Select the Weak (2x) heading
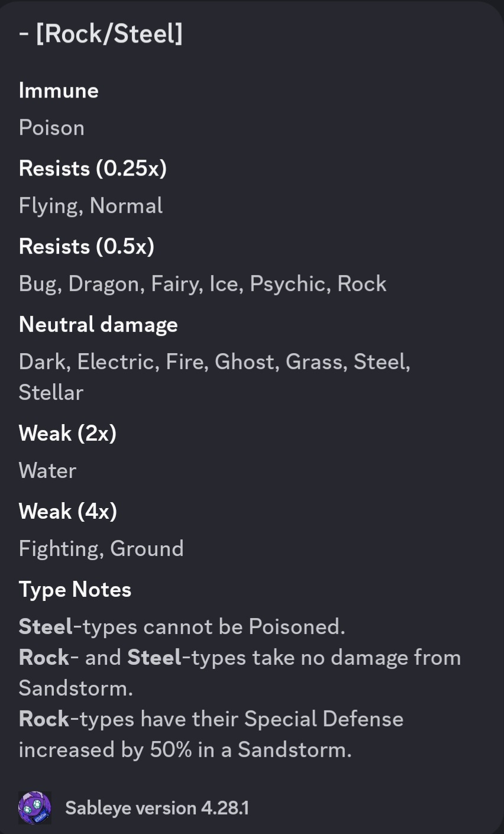 (x=67, y=434)
